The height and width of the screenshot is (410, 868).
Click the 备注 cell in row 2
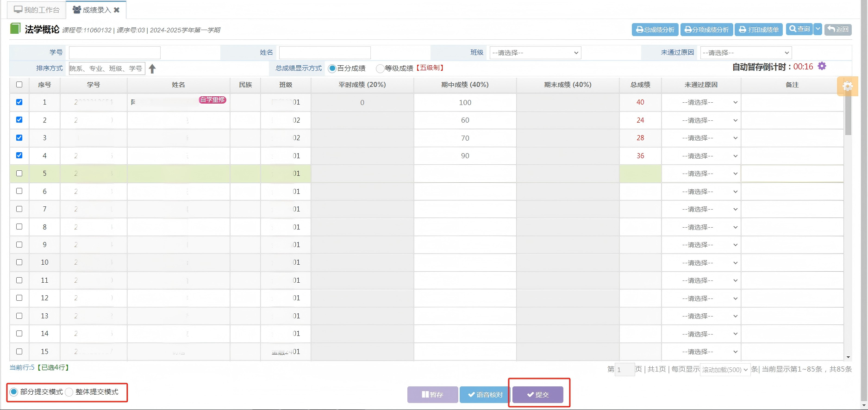[792, 120]
